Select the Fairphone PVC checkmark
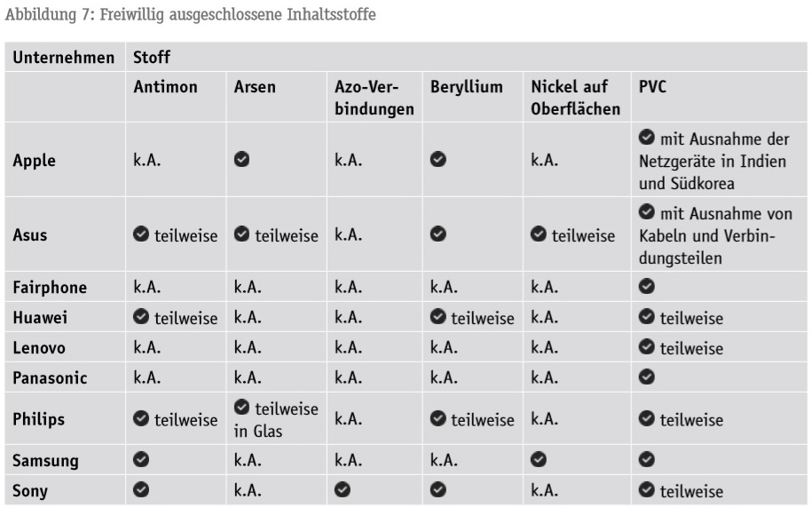Image resolution: width=812 pixels, height=508 pixels. (x=646, y=287)
